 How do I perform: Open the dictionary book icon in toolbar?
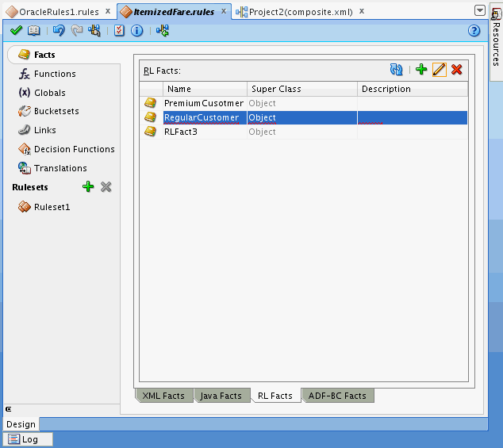click(x=33, y=31)
